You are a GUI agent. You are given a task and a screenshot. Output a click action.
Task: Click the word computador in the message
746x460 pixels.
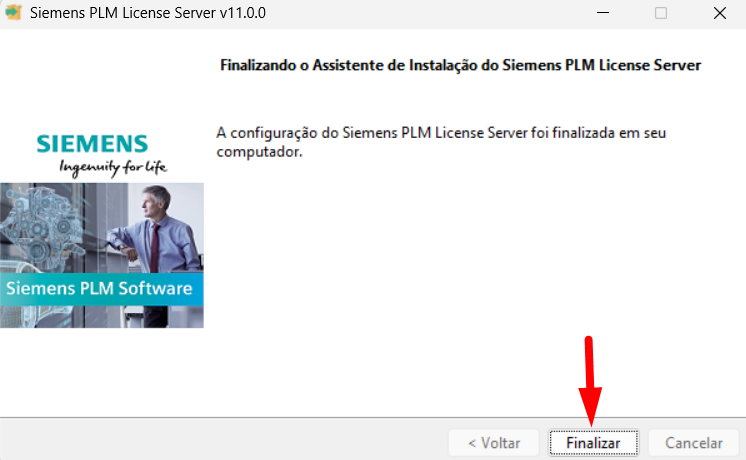[x=259, y=152]
